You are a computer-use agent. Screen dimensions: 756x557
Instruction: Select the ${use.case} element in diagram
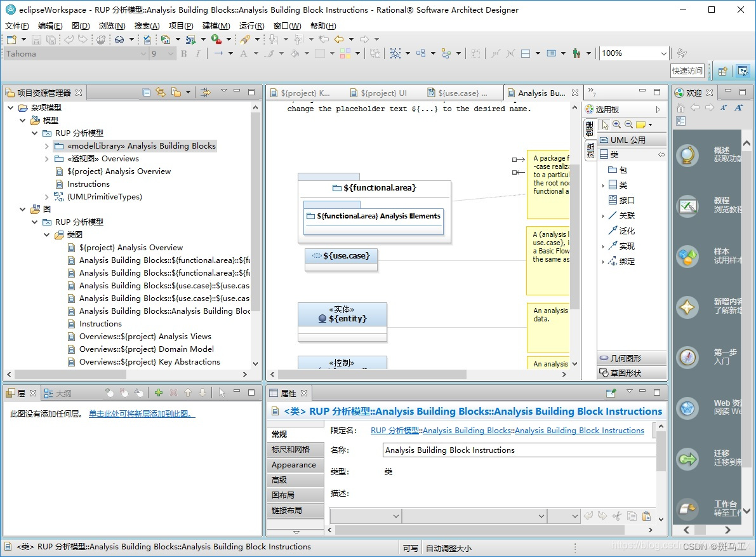coord(341,260)
